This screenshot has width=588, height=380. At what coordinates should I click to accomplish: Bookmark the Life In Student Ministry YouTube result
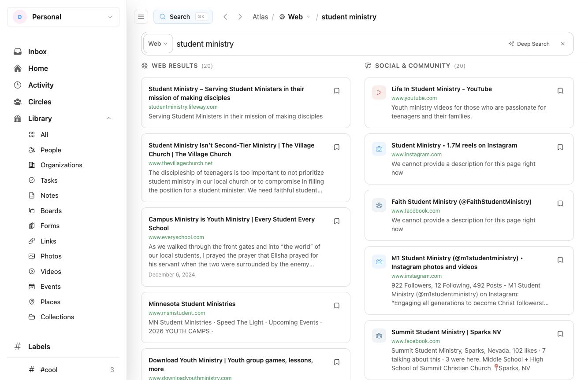tap(560, 91)
